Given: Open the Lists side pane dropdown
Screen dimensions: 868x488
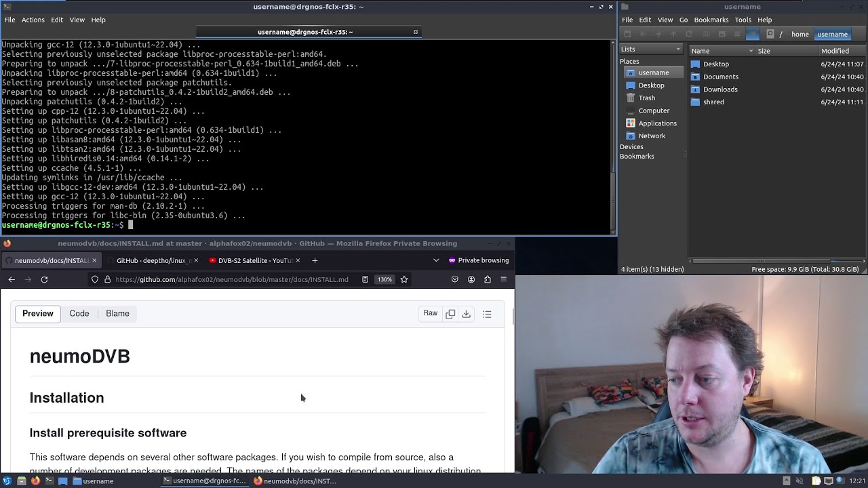Looking at the screenshot, I should (651, 49).
